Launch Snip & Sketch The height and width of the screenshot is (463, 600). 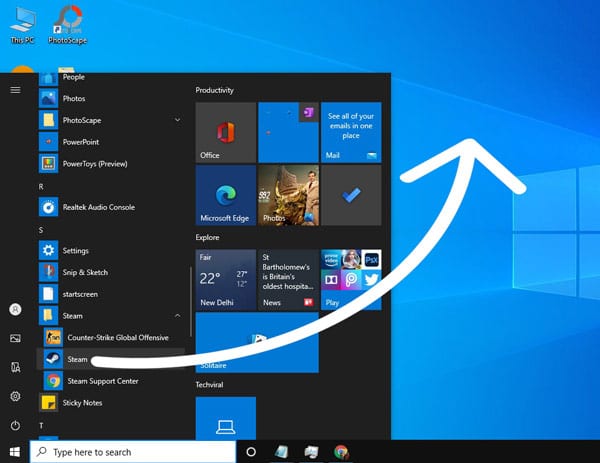[111, 272]
